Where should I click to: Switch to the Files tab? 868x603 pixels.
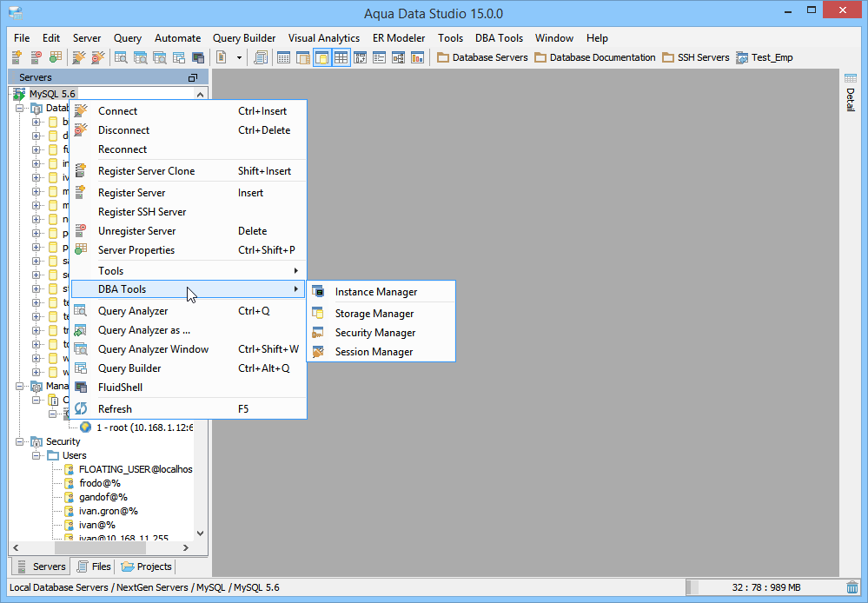click(94, 567)
